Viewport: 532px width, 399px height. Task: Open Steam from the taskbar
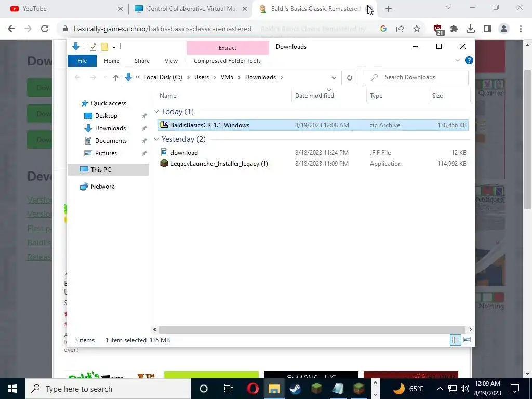click(295, 389)
